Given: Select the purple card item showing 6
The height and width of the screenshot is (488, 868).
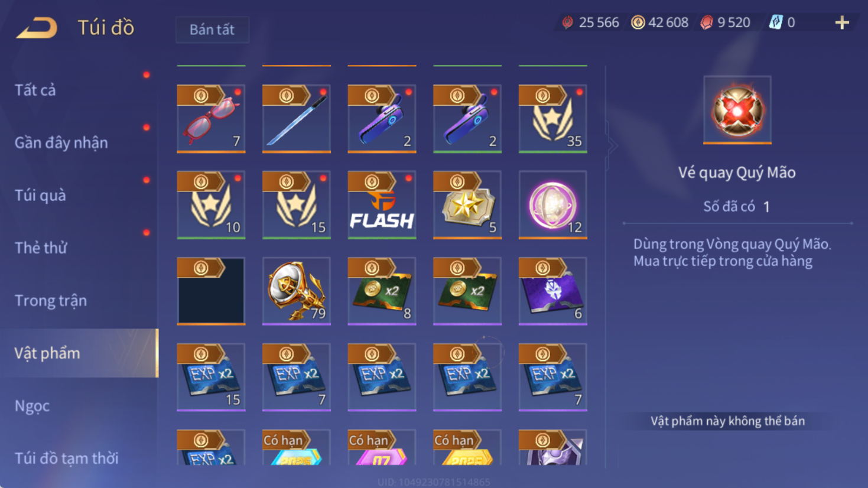Looking at the screenshot, I should [553, 291].
